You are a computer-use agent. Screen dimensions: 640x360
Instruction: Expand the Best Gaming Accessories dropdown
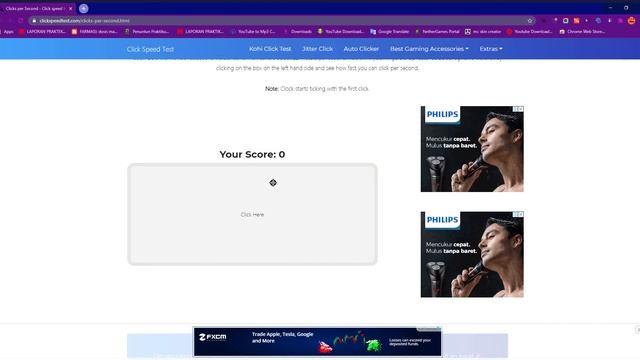(429, 49)
